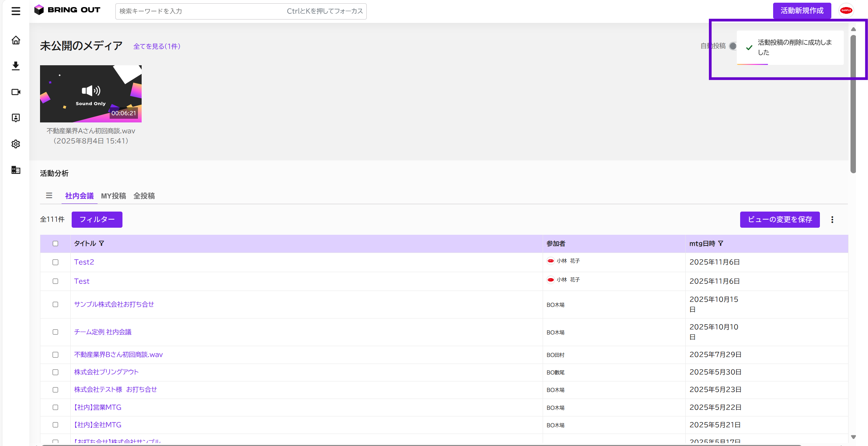
Task: Click the scrollbar down arrow
Action: pyautogui.click(x=853, y=437)
